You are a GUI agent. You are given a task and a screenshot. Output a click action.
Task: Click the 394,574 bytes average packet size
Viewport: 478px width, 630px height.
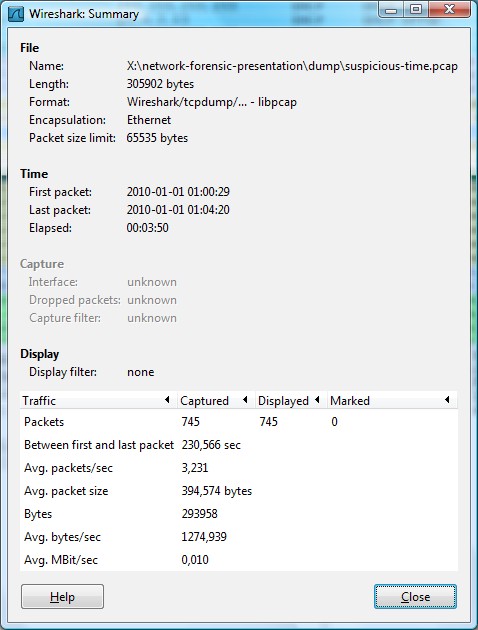click(x=217, y=491)
